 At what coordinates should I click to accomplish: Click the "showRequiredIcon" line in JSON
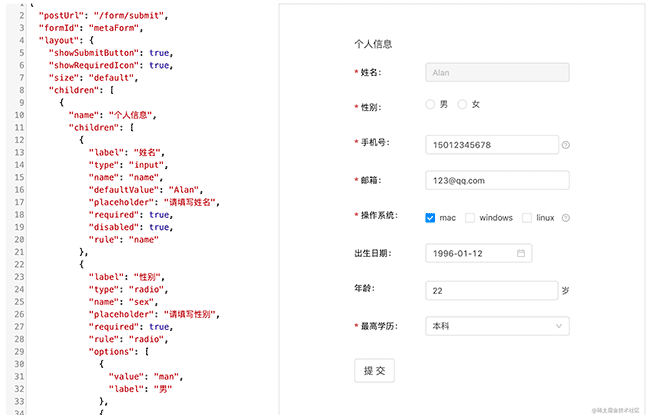pyautogui.click(x=111, y=66)
